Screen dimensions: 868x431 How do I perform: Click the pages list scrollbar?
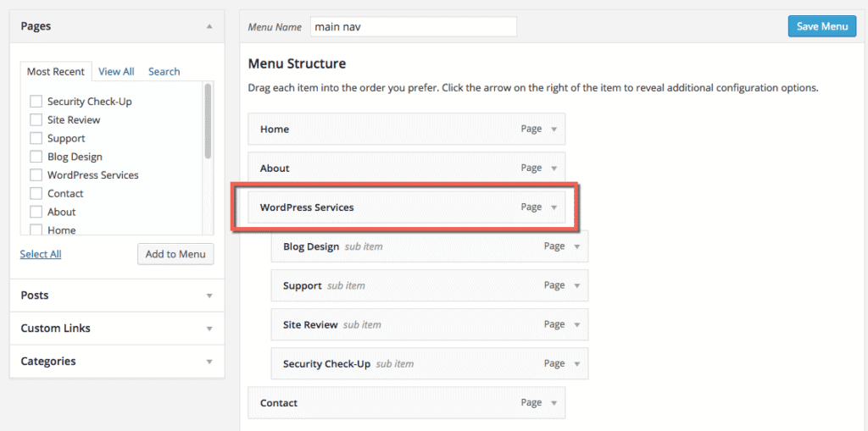click(209, 121)
